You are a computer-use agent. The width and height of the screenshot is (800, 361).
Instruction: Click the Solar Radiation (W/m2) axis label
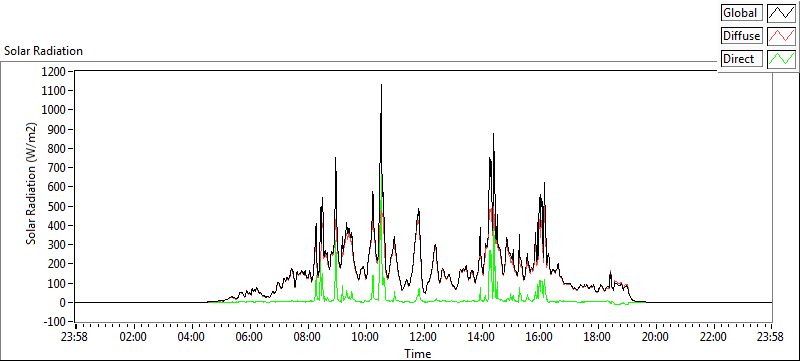(32, 184)
